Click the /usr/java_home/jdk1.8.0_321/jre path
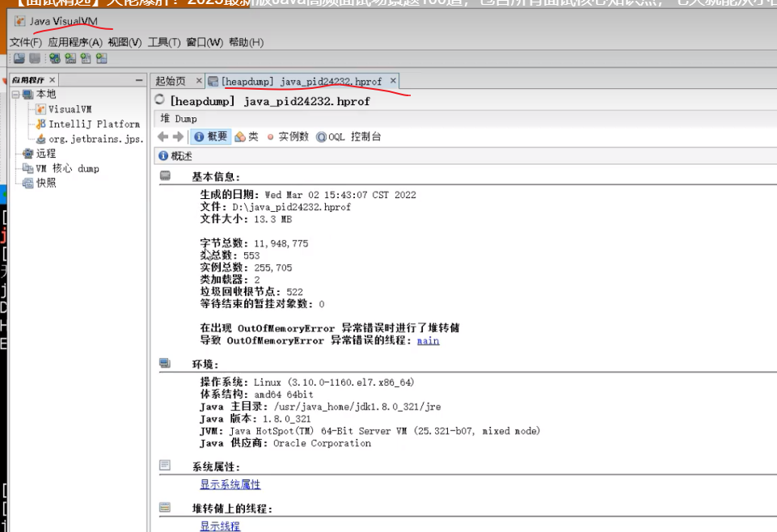The image size is (777, 532). pyautogui.click(x=357, y=407)
